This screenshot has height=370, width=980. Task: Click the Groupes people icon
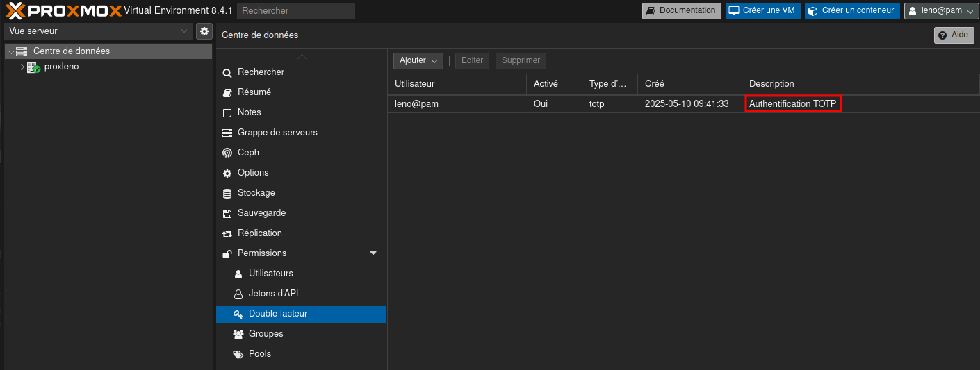[x=238, y=334]
